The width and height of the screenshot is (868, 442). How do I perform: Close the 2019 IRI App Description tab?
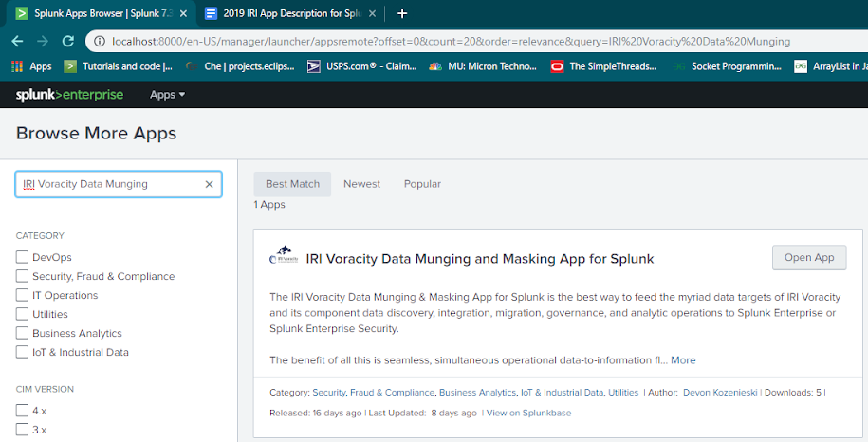[x=373, y=13]
